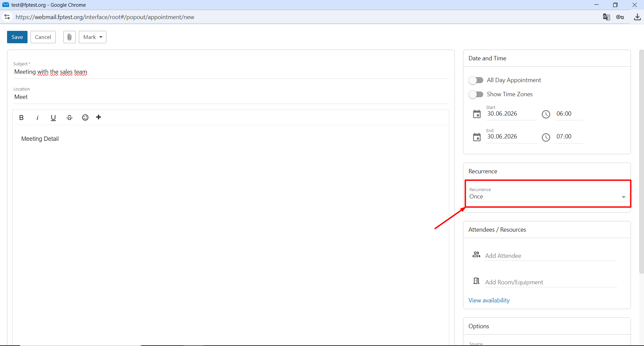Click the room door icon
This screenshot has width=644, height=346.
(476, 281)
